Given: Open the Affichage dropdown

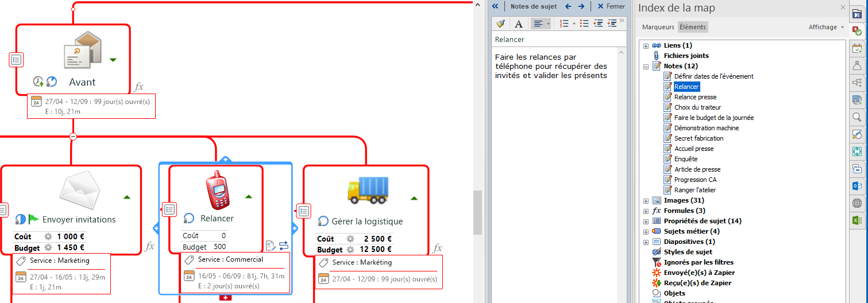Looking at the screenshot, I should point(826,27).
